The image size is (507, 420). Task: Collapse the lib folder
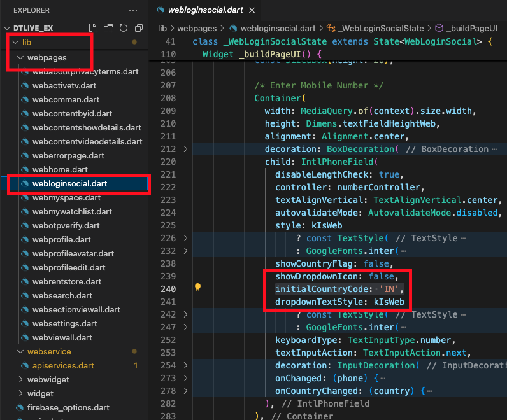(x=15, y=43)
